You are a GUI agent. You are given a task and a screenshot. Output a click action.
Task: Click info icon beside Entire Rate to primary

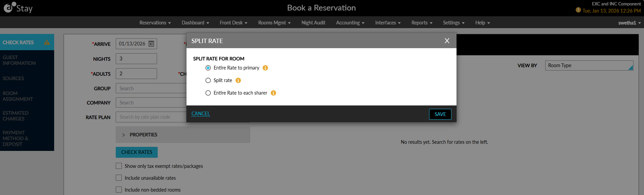click(265, 68)
